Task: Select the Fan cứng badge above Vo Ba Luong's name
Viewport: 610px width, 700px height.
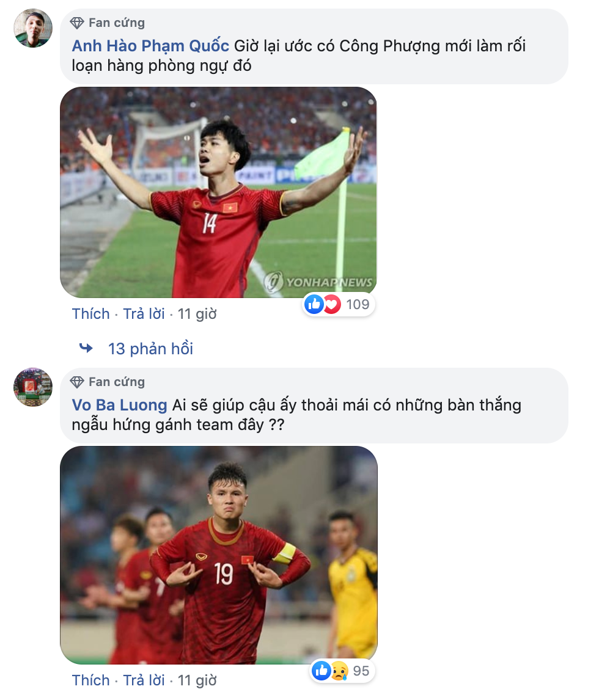Action: [x=117, y=381]
